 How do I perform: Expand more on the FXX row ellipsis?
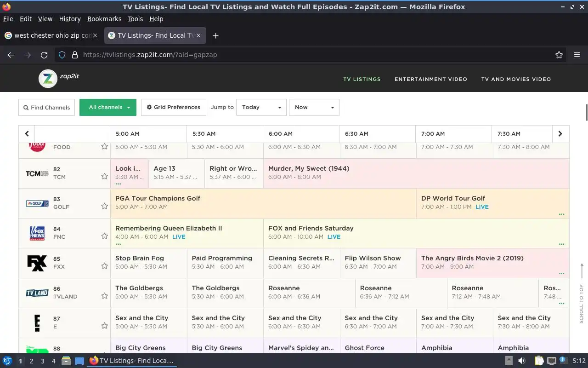pyautogui.click(x=561, y=274)
